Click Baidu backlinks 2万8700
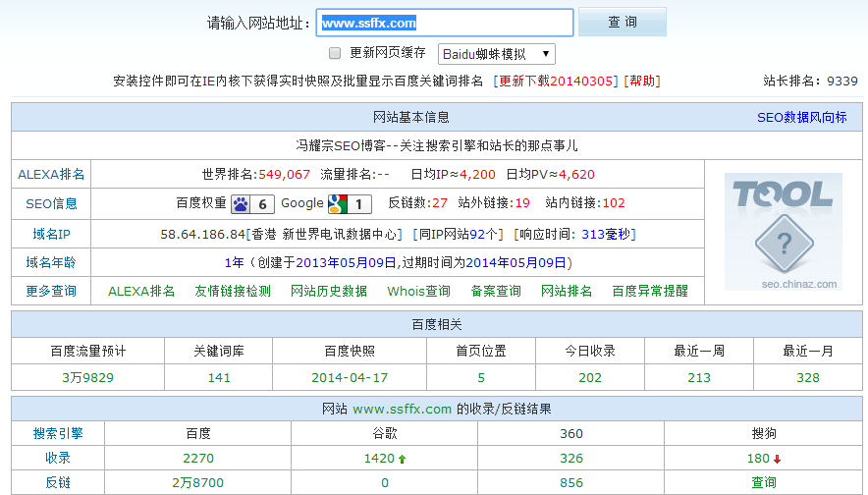The image size is (868, 495). (x=197, y=482)
